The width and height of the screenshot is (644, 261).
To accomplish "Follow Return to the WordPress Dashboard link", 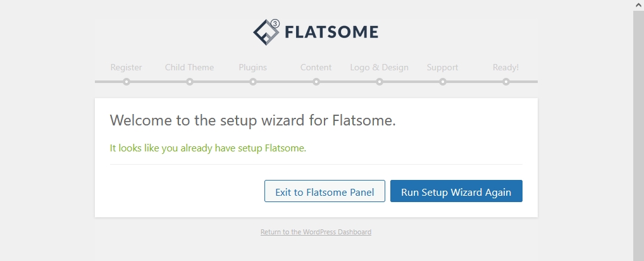I will pyautogui.click(x=316, y=232).
